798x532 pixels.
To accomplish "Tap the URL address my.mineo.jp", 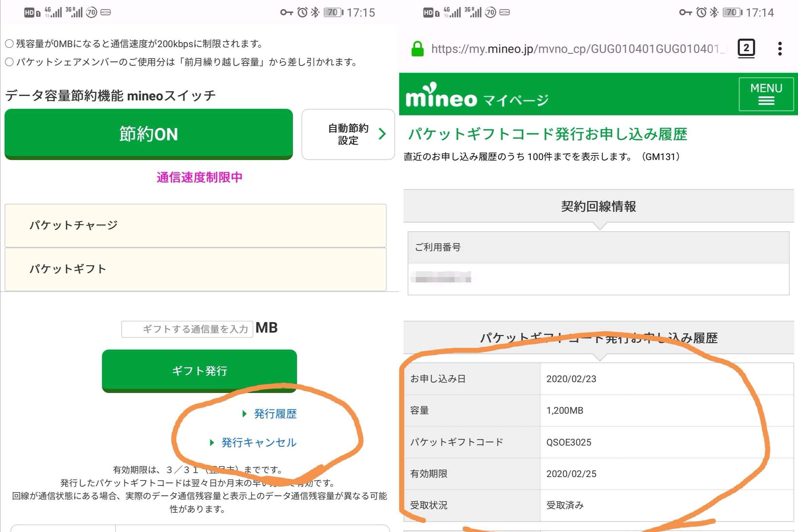I will (x=577, y=49).
